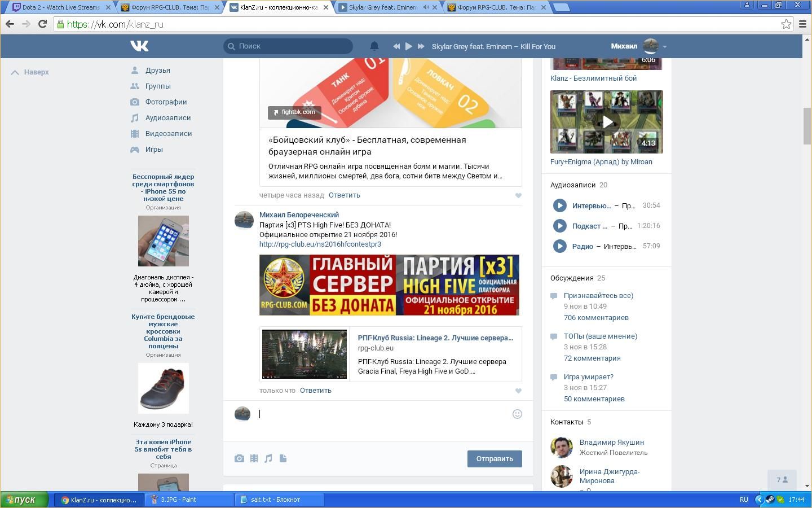Open the emoji smiley picker
Screen dimensions: 812x508
517,414
